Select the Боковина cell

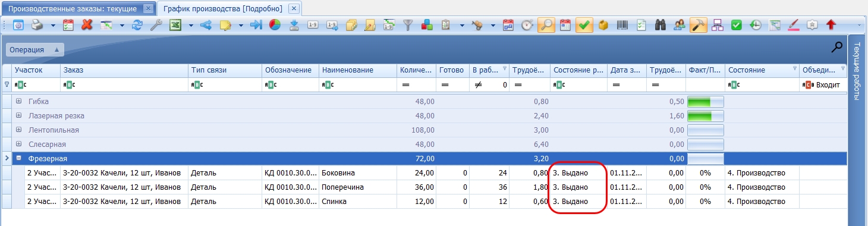coord(358,173)
